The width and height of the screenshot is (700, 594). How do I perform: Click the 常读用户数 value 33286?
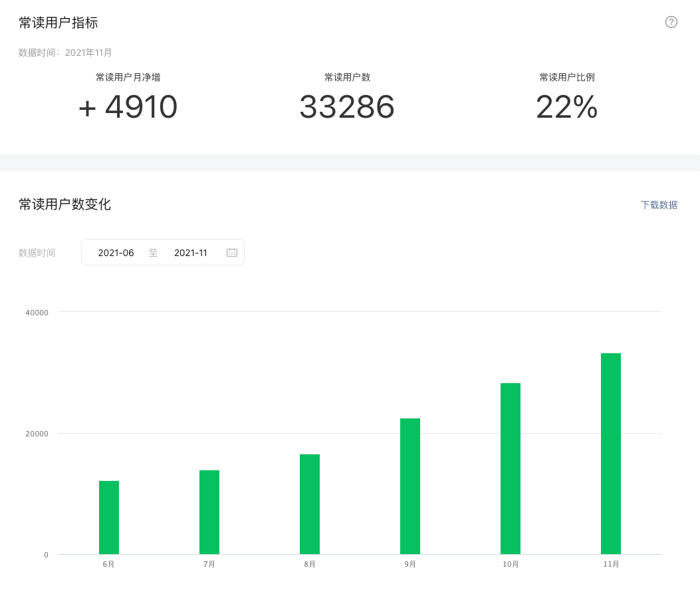[x=347, y=107]
